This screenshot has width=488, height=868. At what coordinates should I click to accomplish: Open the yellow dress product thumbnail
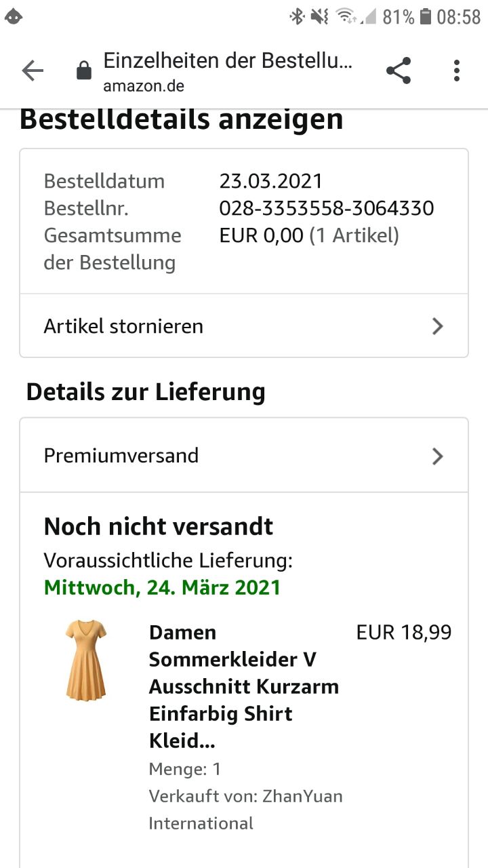(x=86, y=659)
